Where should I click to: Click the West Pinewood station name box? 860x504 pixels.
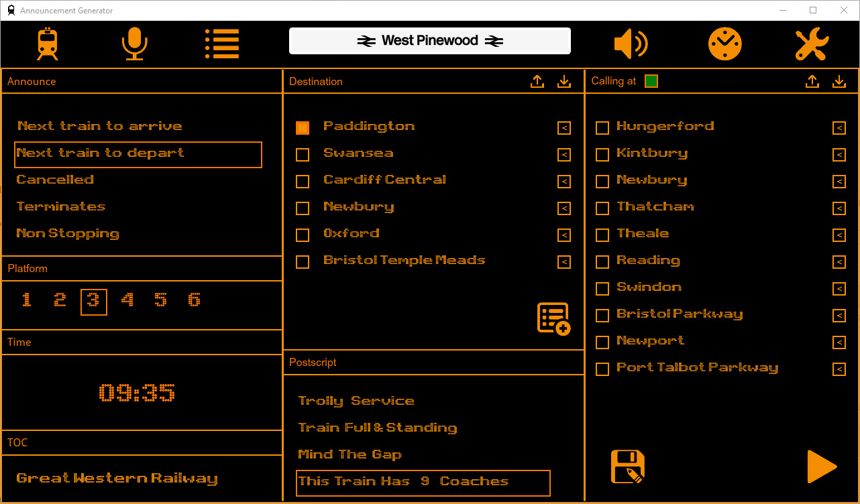click(430, 41)
